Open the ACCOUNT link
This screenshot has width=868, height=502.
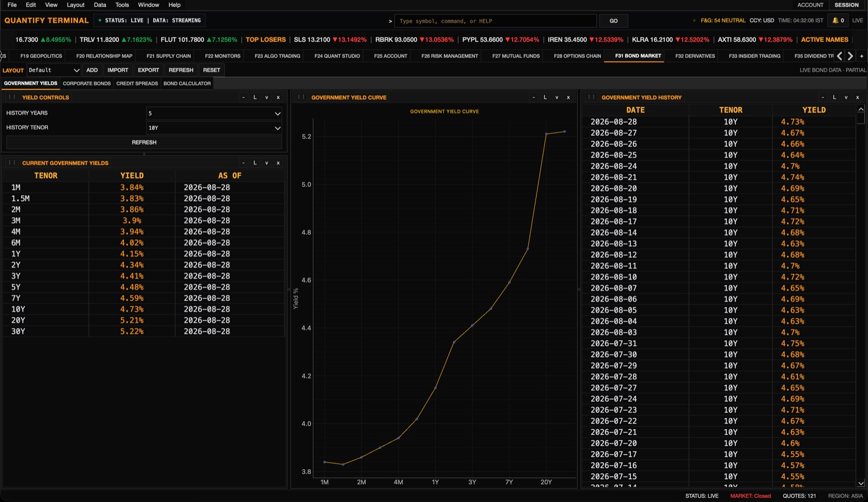pyautogui.click(x=810, y=5)
